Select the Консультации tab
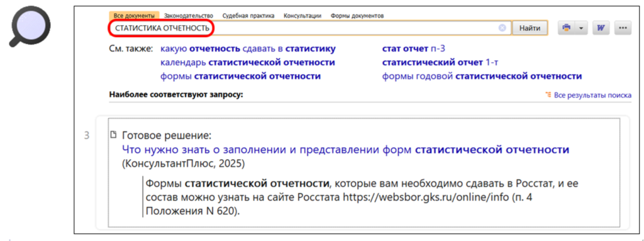 (303, 16)
